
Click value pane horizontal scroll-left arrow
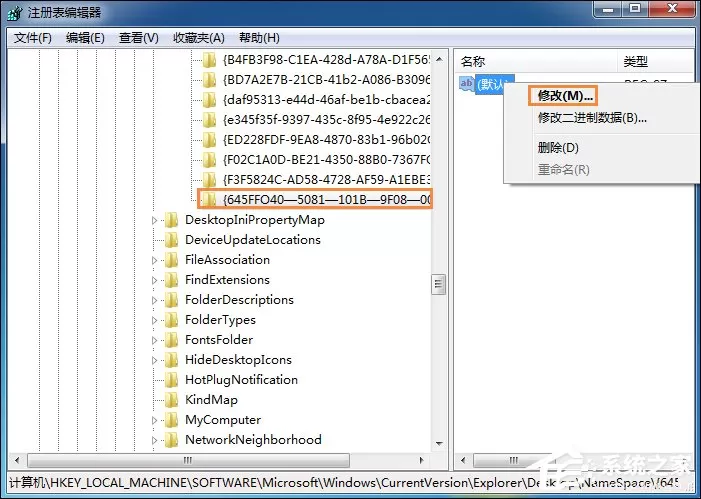pyautogui.click(x=463, y=460)
